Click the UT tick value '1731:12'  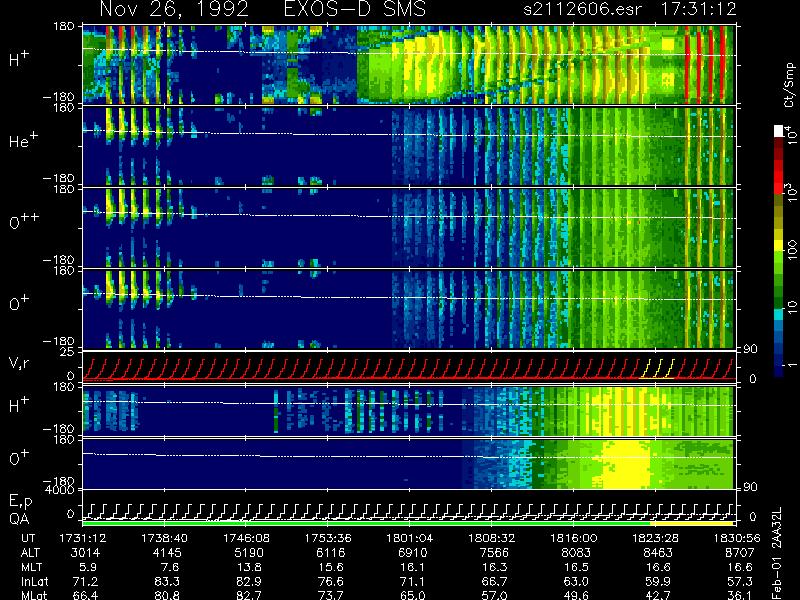82,538
